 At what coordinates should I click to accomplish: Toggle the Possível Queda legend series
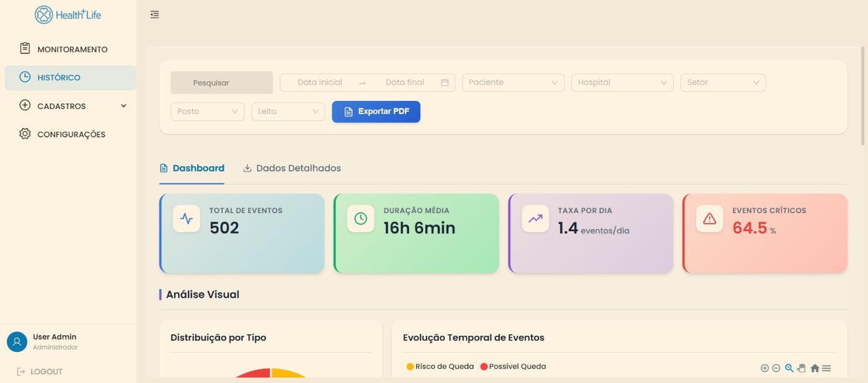point(513,366)
